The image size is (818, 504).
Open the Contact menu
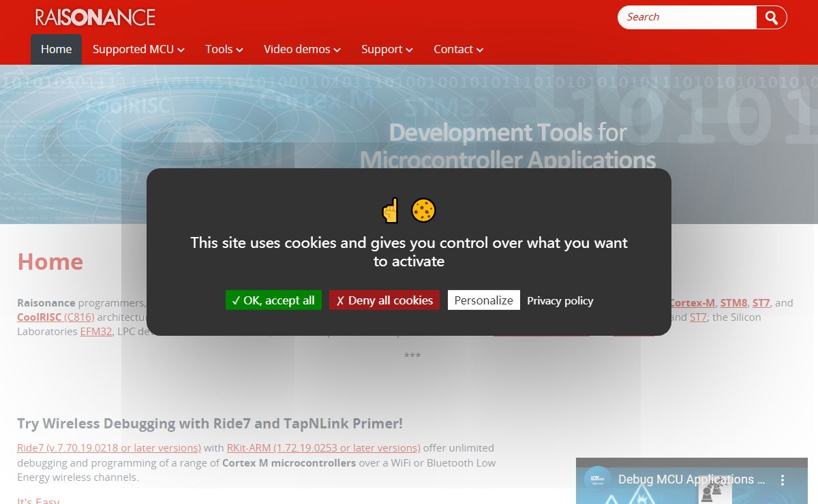459,49
